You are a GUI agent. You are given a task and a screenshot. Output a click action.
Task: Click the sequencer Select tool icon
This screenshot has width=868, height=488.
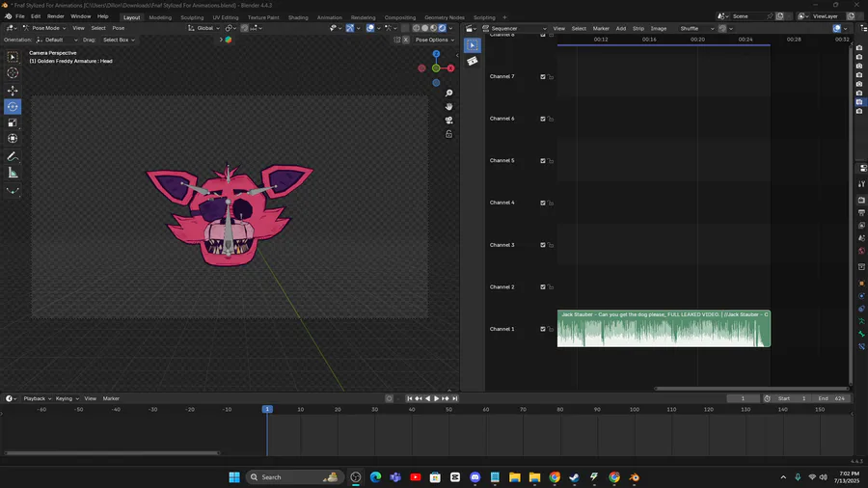tap(473, 45)
